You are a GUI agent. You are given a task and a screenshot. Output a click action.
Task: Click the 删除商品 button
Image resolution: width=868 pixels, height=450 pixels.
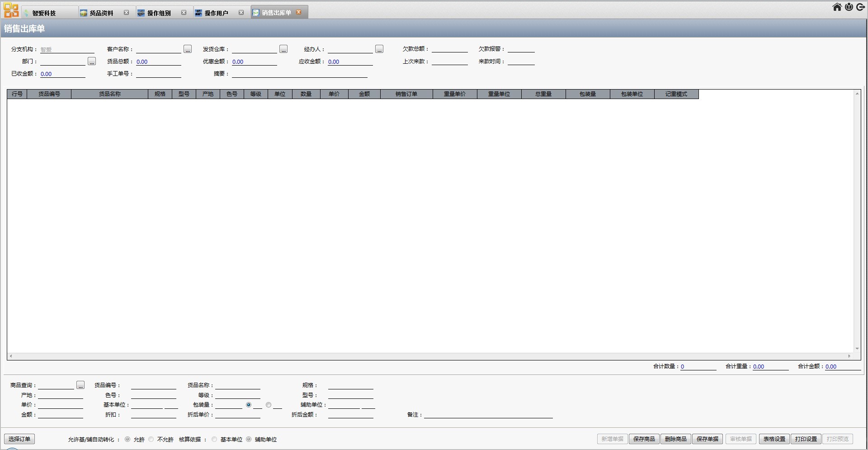click(x=676, y=439)
